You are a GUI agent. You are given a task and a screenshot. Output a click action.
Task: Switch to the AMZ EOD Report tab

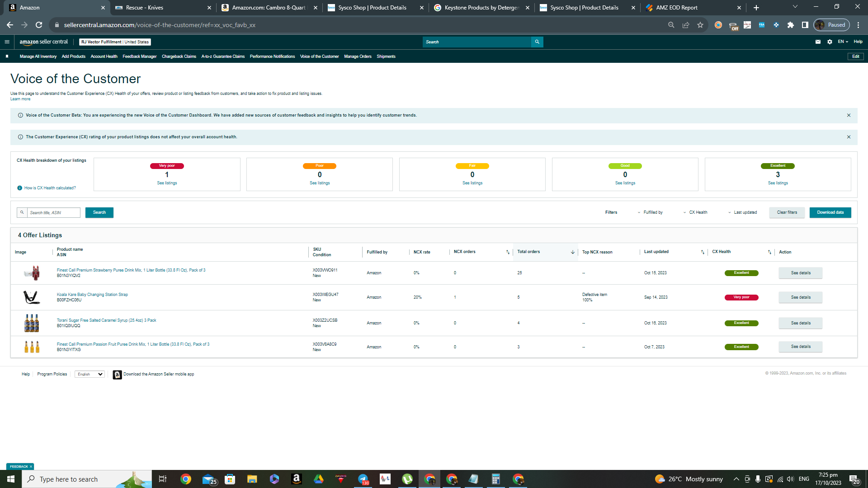(x=692, y=8)
